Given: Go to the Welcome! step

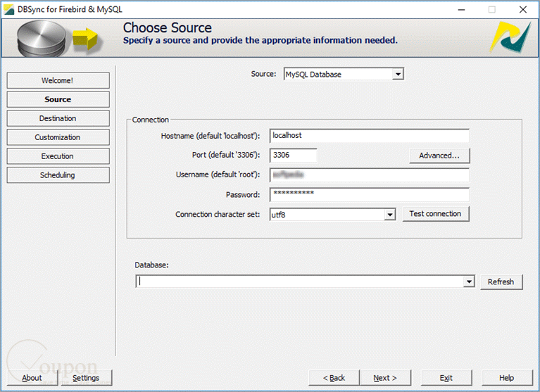Looking at the screenshot, I should [x=58, y=80].
